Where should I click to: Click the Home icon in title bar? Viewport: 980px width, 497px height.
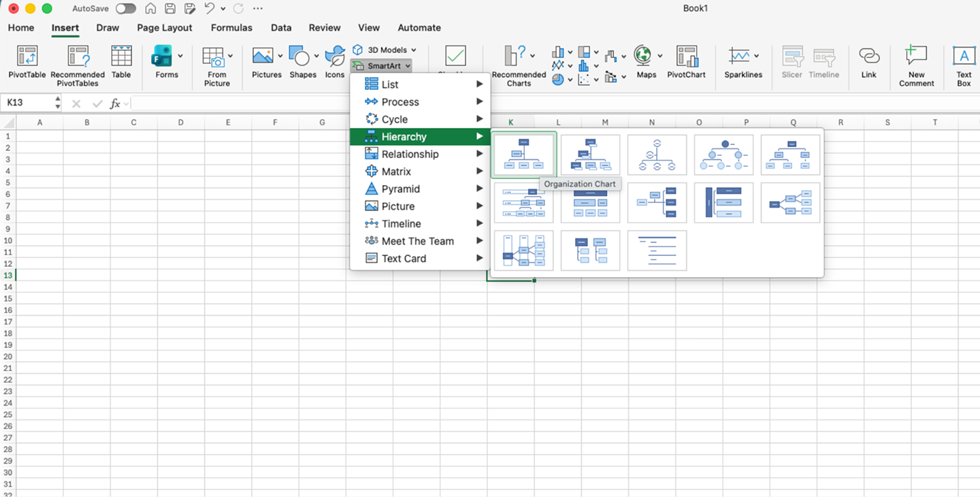click(150, 9)
